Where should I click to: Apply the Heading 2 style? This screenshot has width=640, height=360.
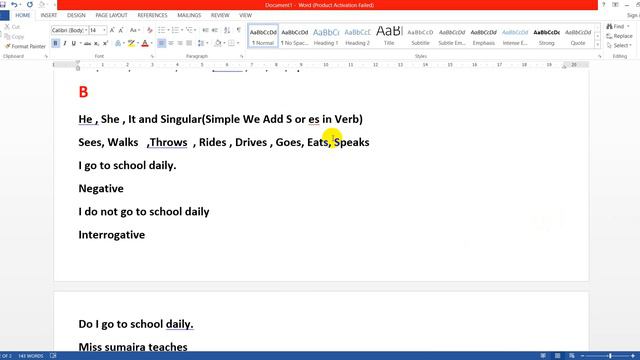358,36
